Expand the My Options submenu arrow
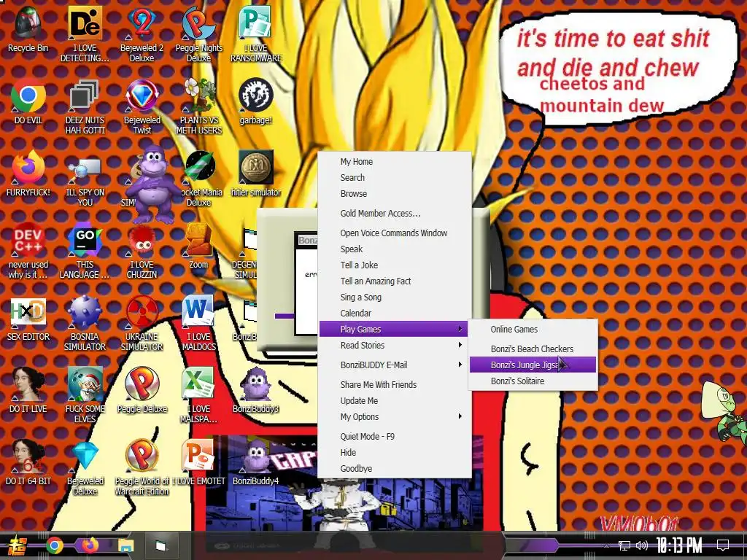747x560 pixels. point(460,416)
